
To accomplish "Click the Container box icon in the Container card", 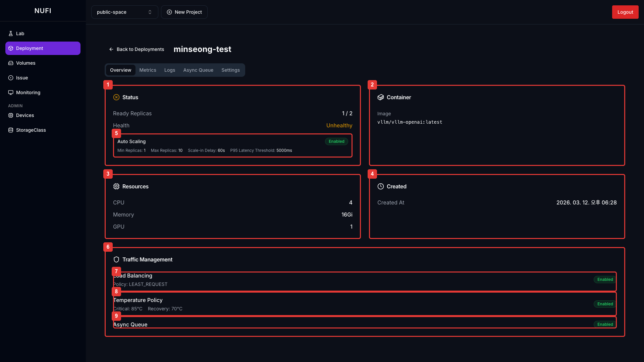I will click(x=381, y=97).
